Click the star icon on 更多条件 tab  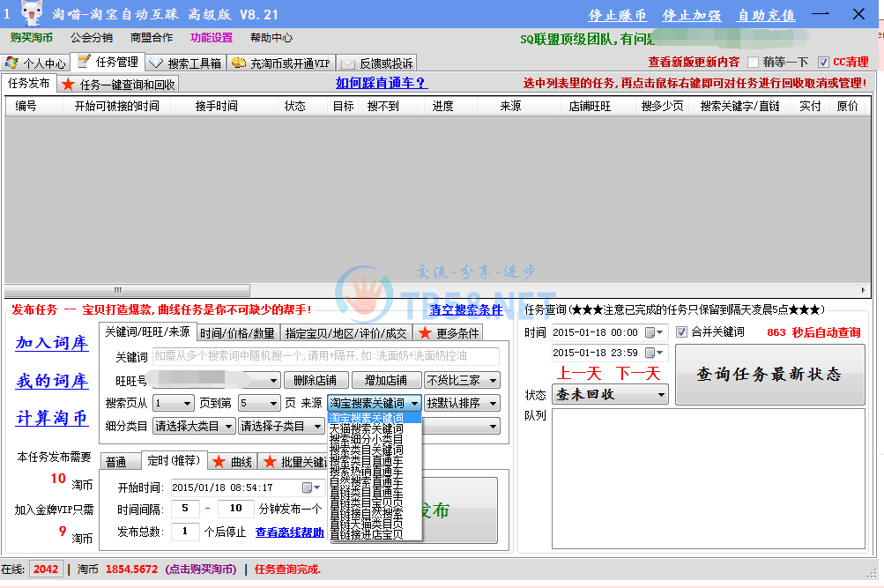[x=425, y=333]
